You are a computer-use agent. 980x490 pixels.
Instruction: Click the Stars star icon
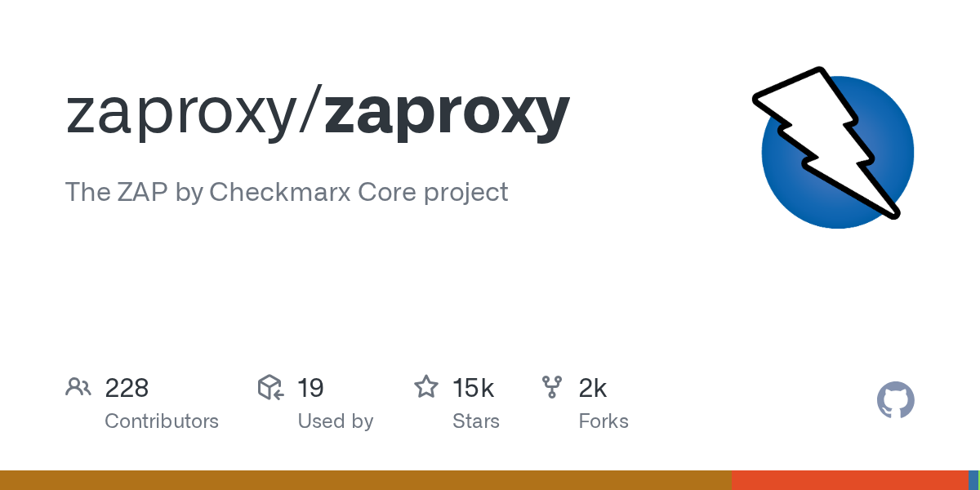point(426,387)
